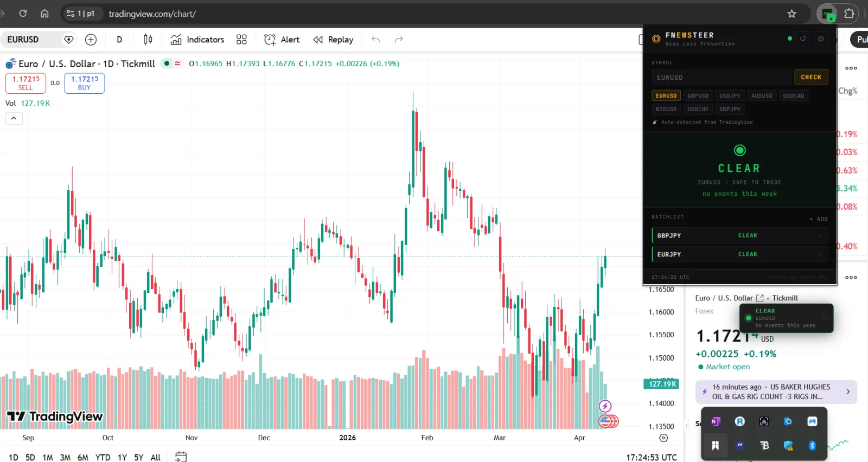
Task: Select the AUDUSD symbol chip
Action: pos(762,95)
